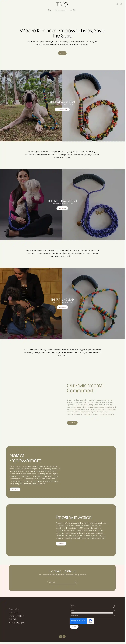Open the user account icon
The image size is (126, 644).
click(121, 4)
